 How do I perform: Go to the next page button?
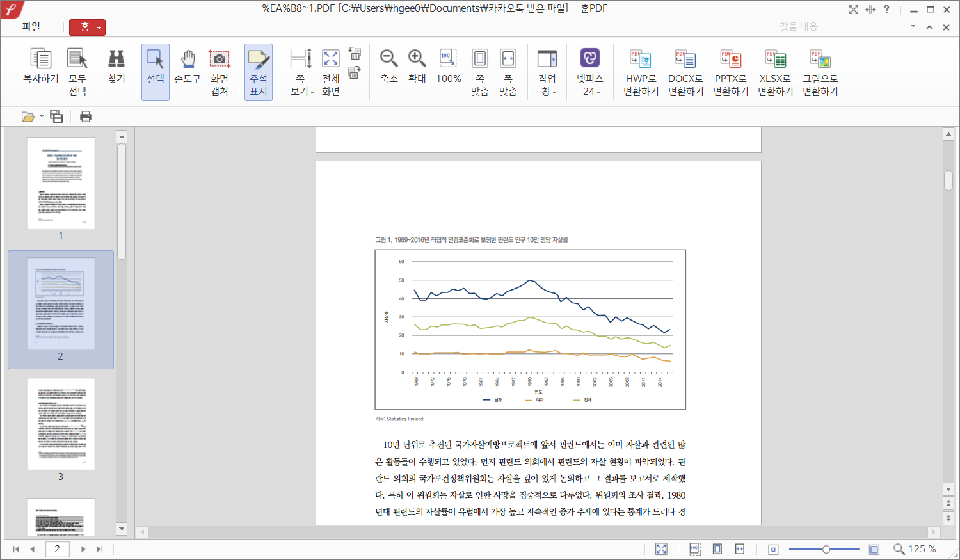(x=83, y=549)
